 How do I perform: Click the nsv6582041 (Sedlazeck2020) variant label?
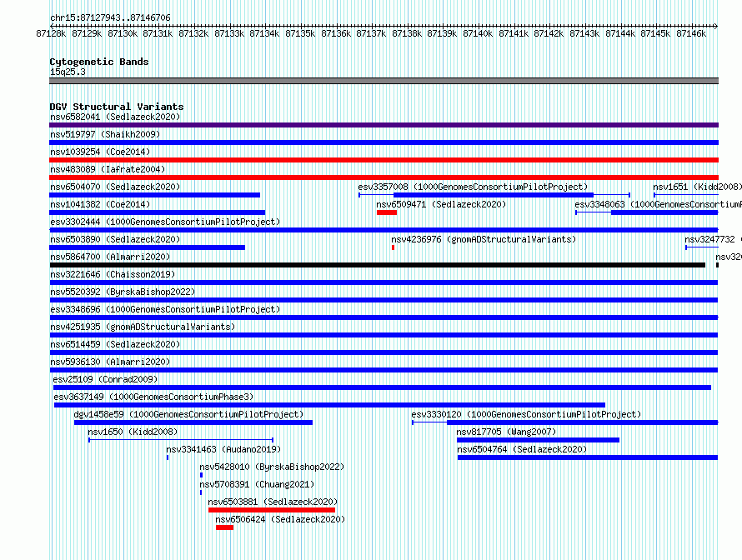115,117
